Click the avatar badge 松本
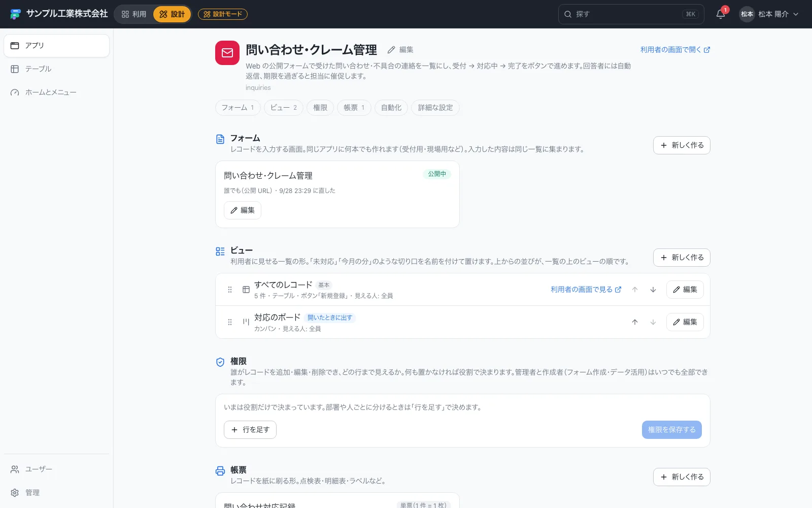The width and height of the screenshot is (812, 508). pyautogui.click(x=747, y=14)
